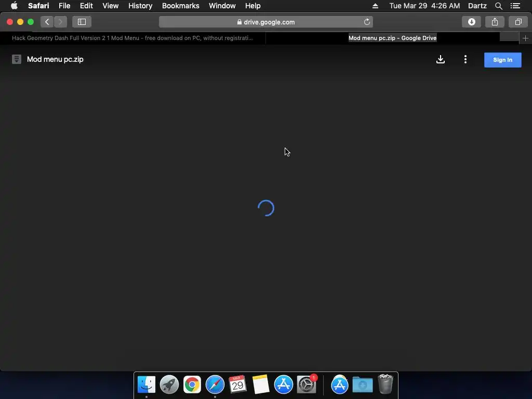Click the Mod menu pc.zip file title

tap(55, 59)
